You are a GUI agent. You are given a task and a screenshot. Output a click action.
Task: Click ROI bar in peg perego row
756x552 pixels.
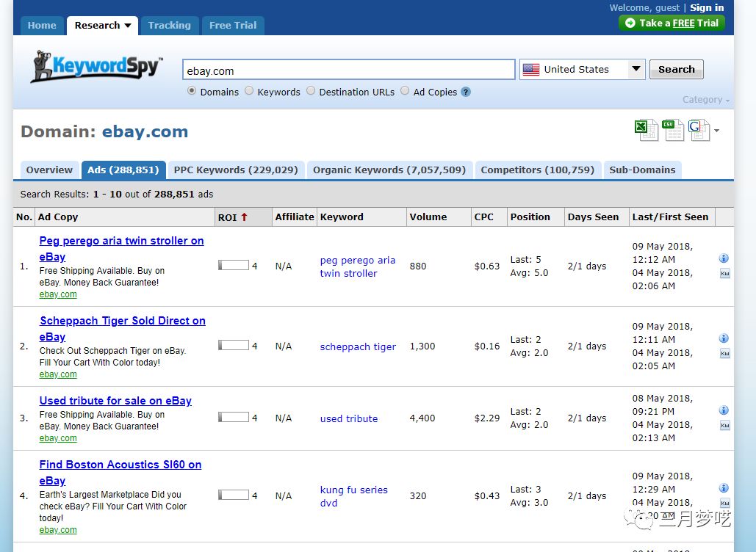(x=234, y=266)
